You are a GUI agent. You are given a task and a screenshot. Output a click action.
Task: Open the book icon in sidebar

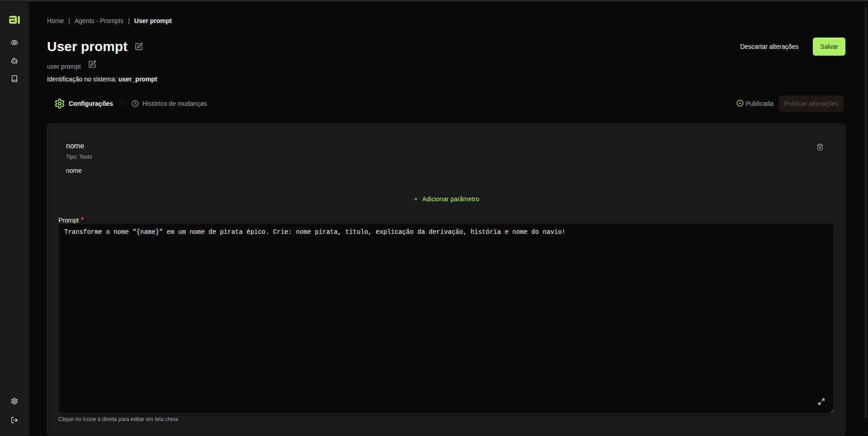click(x=14, y=79)
